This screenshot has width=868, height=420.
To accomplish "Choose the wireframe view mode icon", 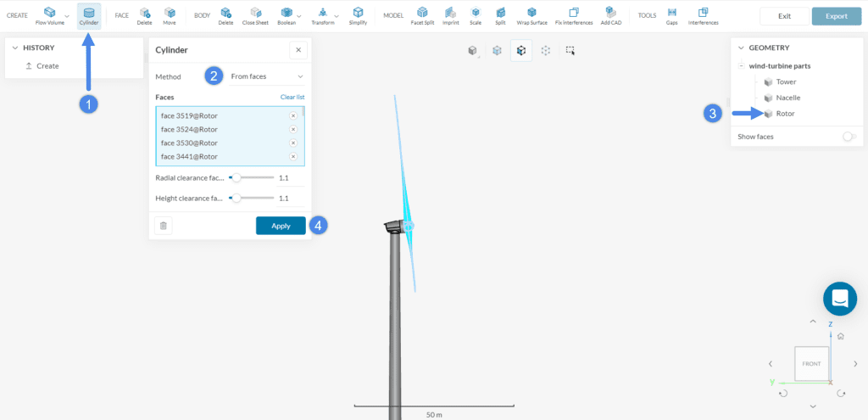I will point(546,51).
